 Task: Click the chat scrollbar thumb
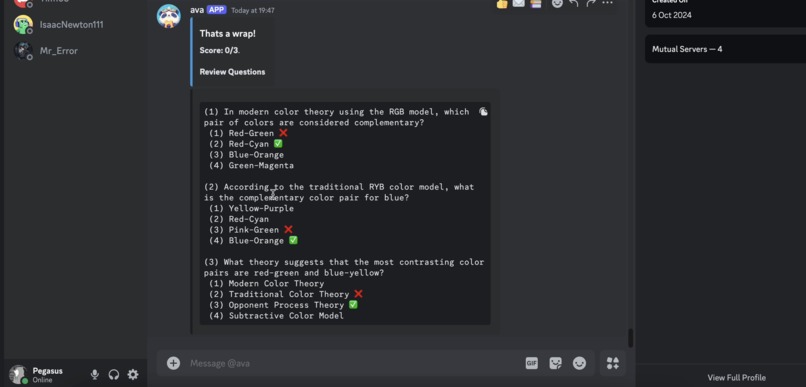pyautogui.click(x=630, y=338)
